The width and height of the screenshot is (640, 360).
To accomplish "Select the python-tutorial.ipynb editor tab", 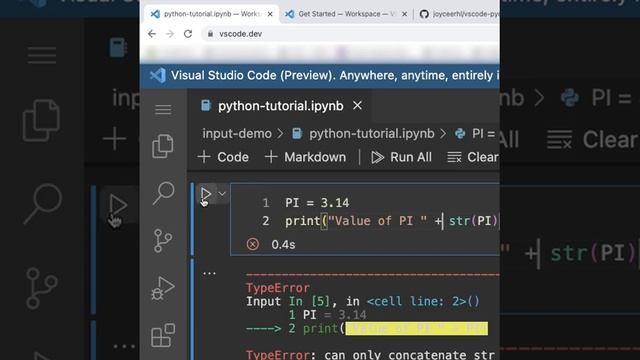I will pyautogui.click(x=280, y=106).
